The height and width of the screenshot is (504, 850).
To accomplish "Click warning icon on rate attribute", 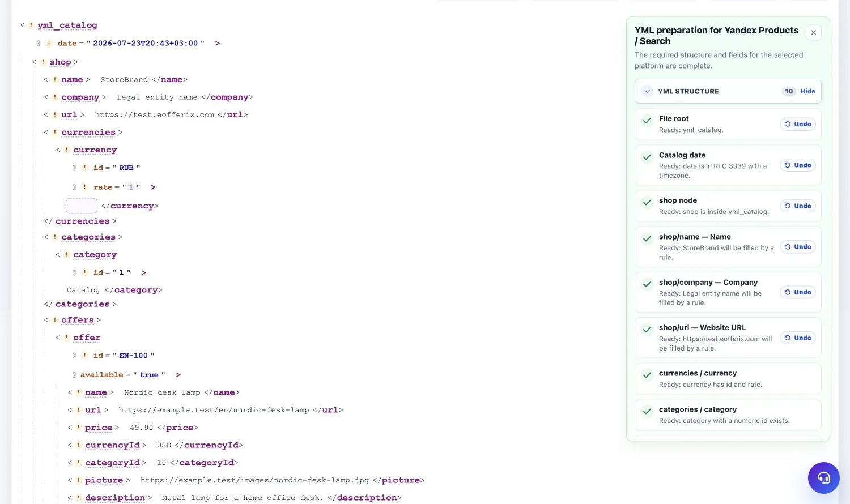I will coord(85,187).
